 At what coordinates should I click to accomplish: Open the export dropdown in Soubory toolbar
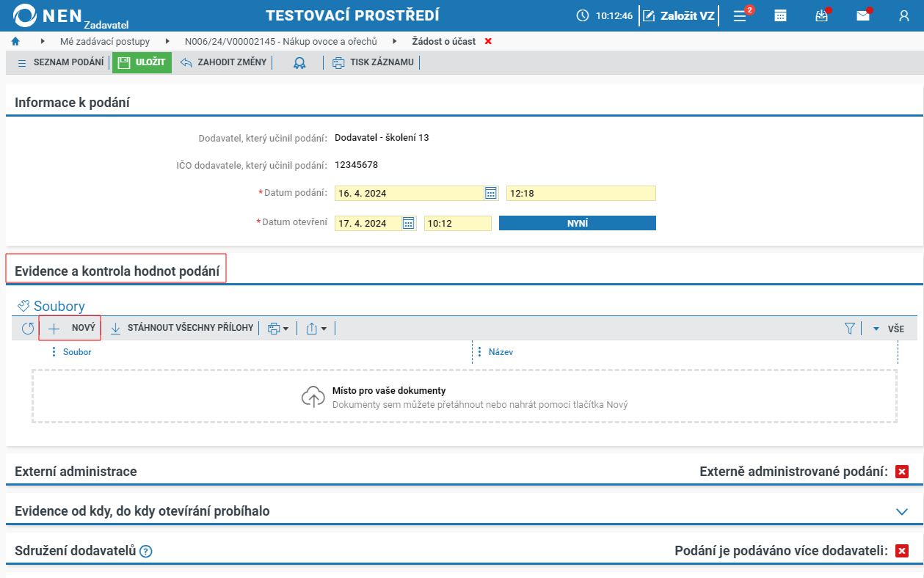point(316,329)
